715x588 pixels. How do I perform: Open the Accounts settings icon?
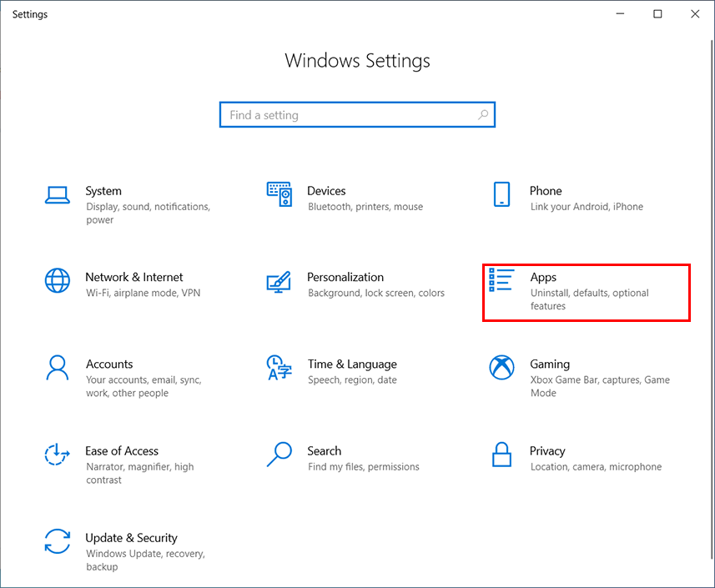tap(57, 367)
